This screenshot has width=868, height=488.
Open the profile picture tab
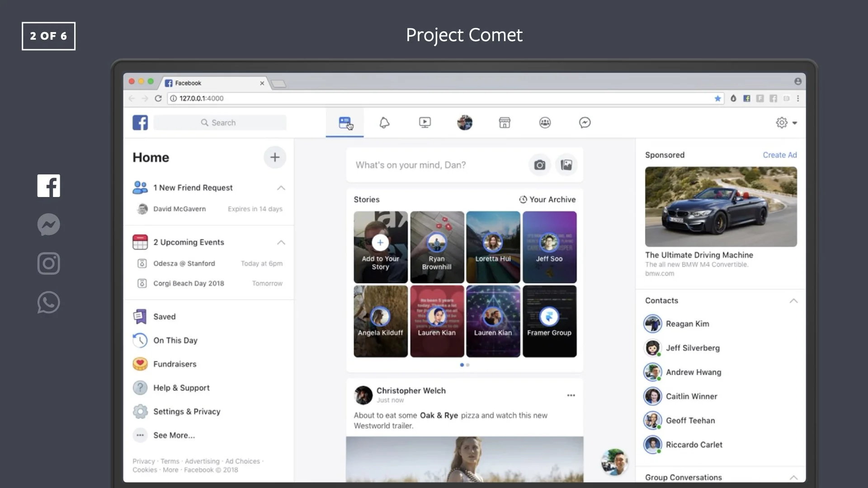click(464, 123)
